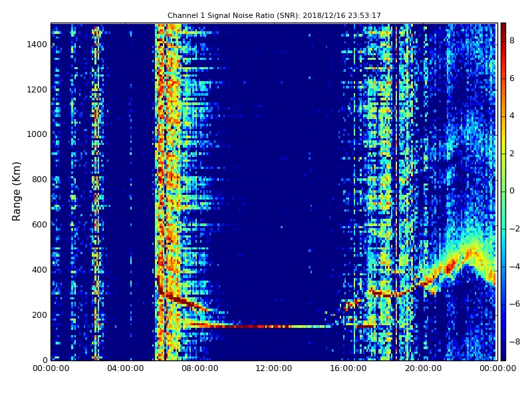This screenshot has height=399, width=532.
Task: Click the 400 range tick label
Action: (x=39, y=270)
